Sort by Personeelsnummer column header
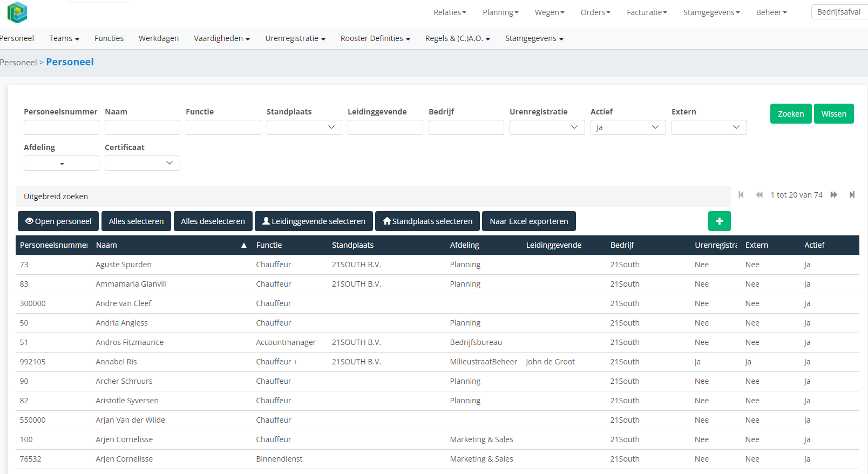The height and width of the screenshot is (474, 868). point(53,245)
